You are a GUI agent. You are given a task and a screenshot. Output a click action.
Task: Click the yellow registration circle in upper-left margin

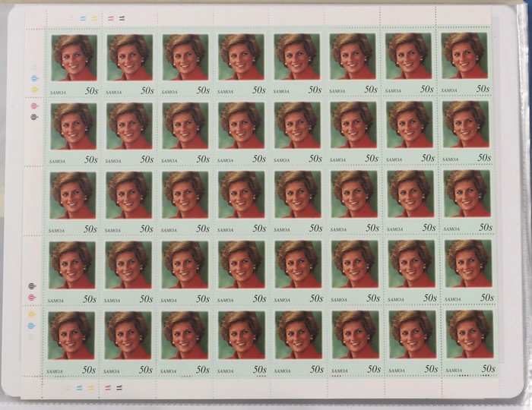(33, 89)
